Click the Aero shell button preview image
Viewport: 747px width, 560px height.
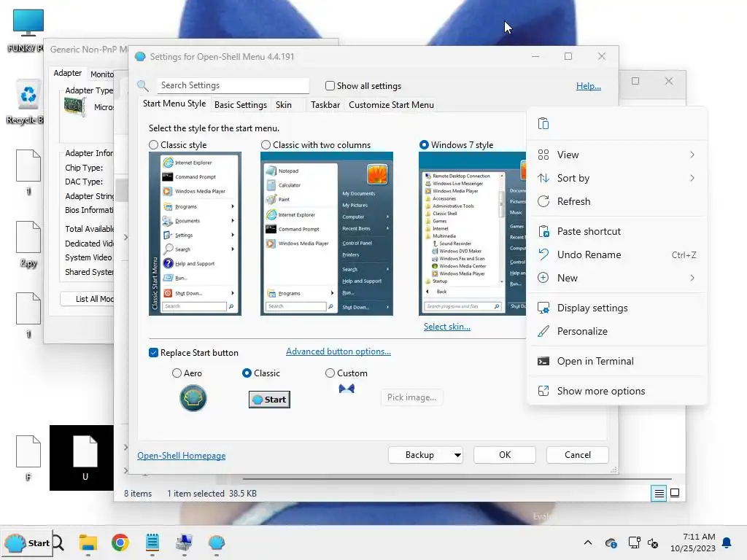point(193,398)
